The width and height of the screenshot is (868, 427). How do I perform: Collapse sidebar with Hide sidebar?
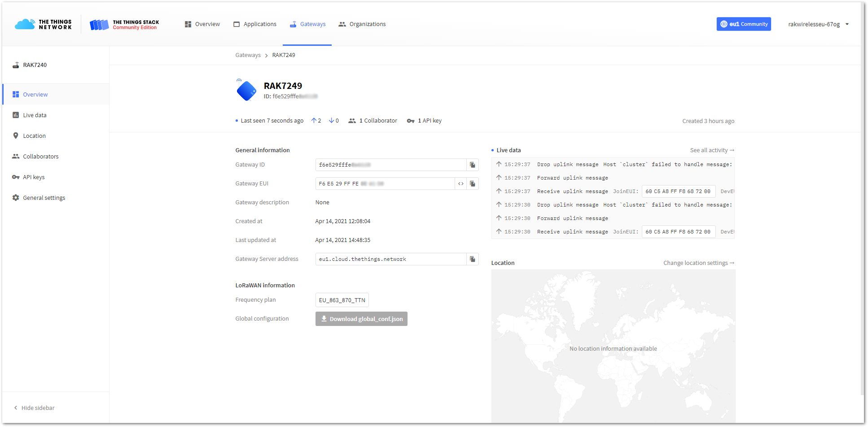click(x=34, y=408)
